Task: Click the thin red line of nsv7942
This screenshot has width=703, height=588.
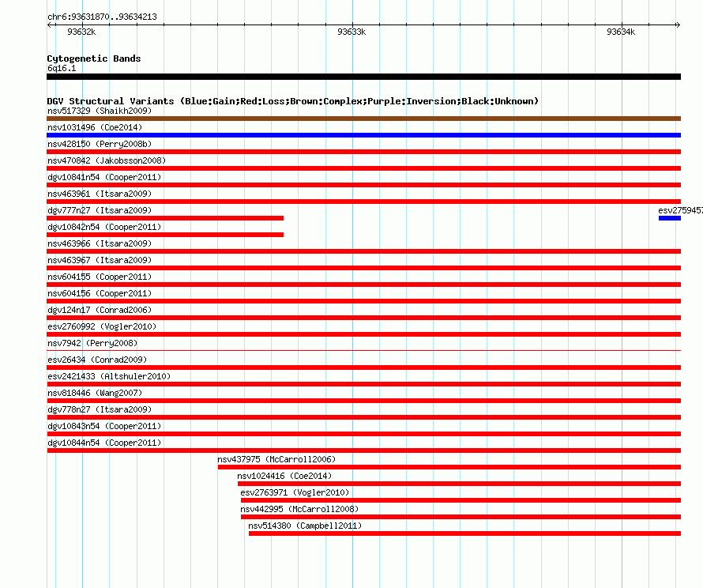Action: (x=363, y=350)
